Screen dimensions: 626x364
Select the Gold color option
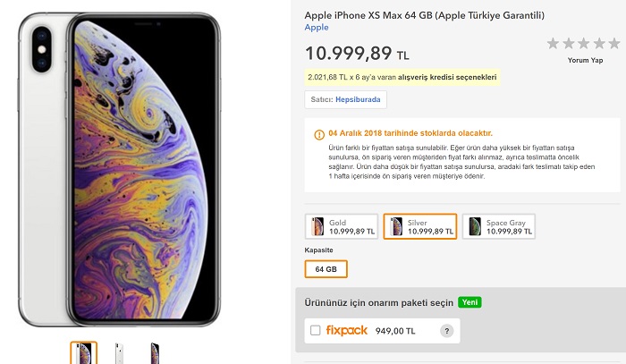click(342, 226)
